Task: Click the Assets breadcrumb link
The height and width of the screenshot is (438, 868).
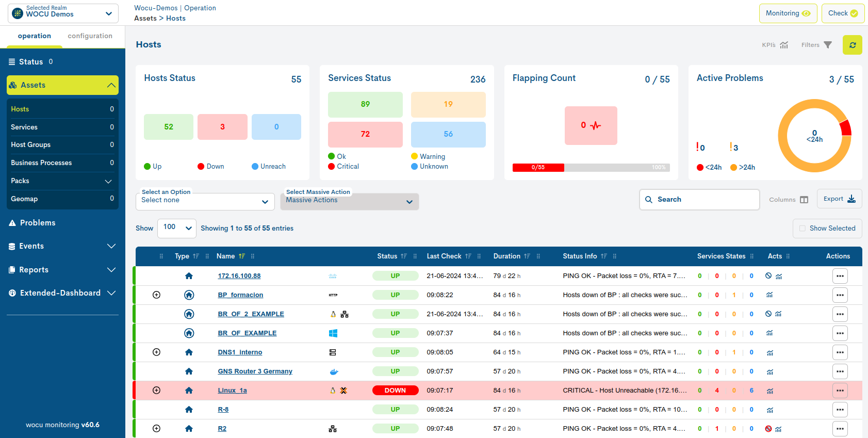Action: (x=145, y=19)
